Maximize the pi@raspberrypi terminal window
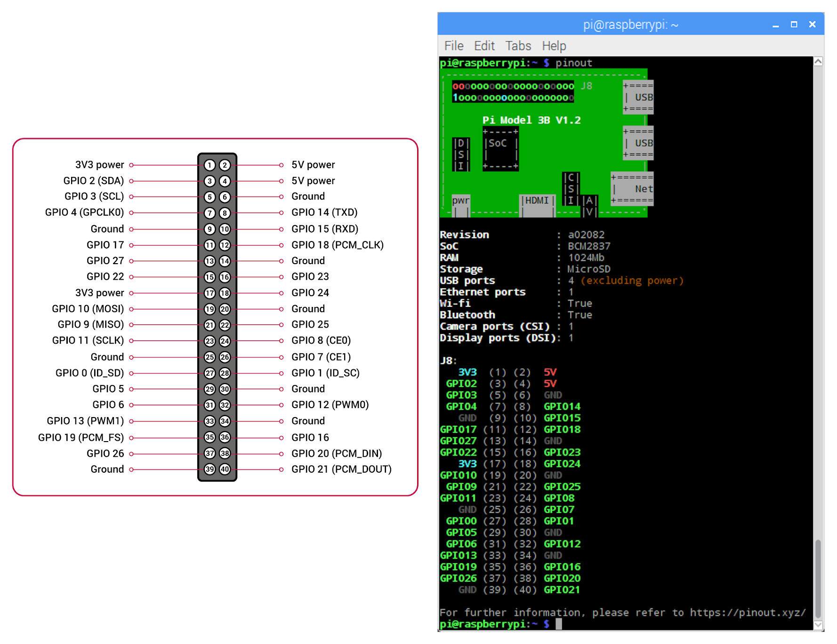Viewport: 837px width, 644px height. pos(794,24)
